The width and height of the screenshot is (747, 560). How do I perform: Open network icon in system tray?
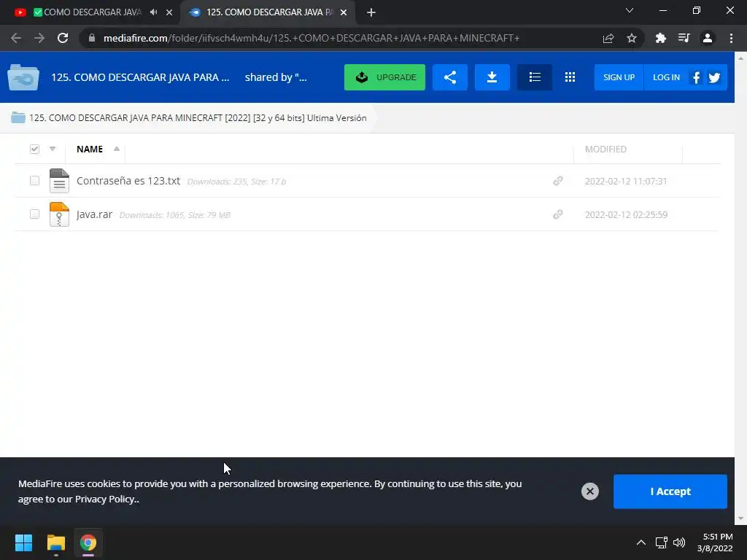[x=661, y=542]
